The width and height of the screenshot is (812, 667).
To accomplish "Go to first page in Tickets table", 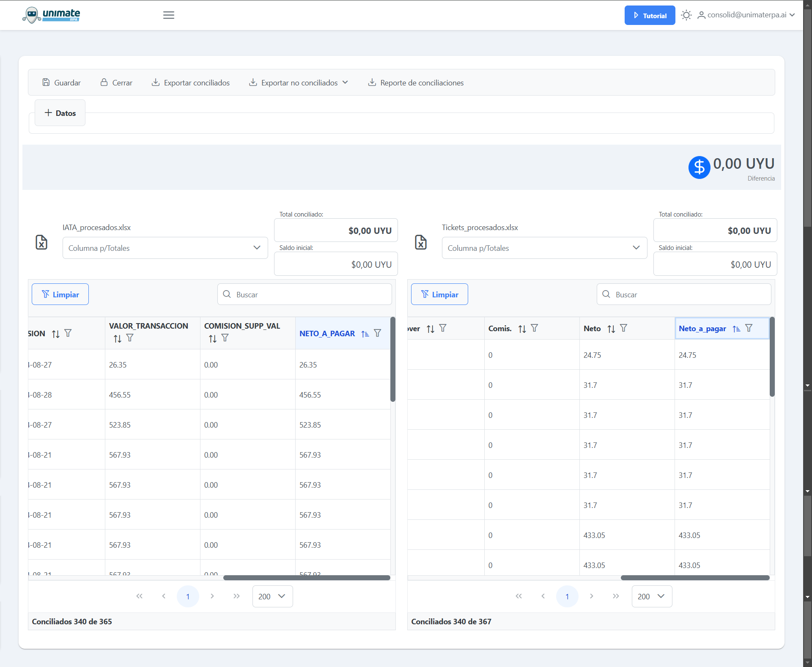I will pos(519,596).
